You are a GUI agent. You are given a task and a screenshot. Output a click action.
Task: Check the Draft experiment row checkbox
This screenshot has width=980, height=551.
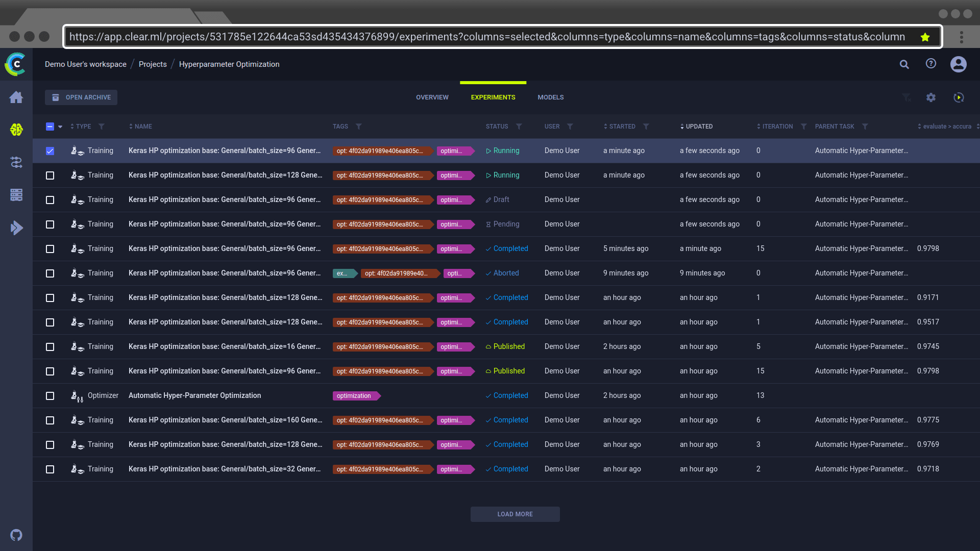pos(50,200)
